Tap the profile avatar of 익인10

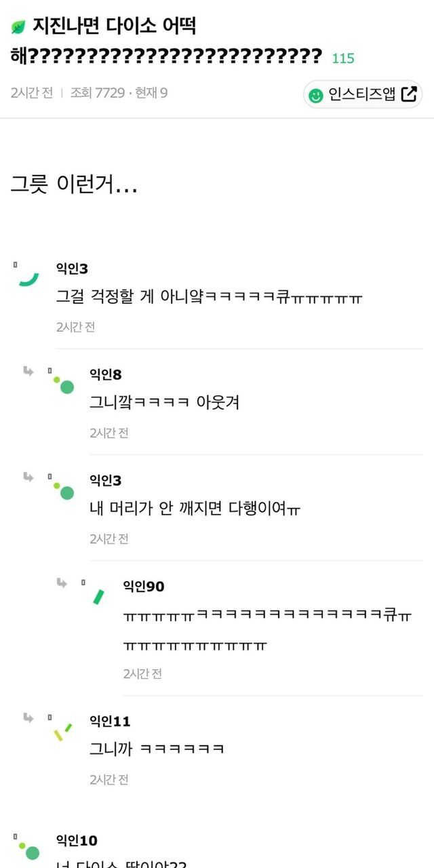tap(29, 850)
